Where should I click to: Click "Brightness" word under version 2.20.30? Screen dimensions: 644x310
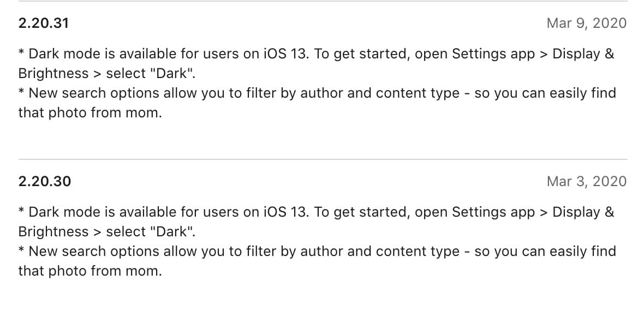53,232
